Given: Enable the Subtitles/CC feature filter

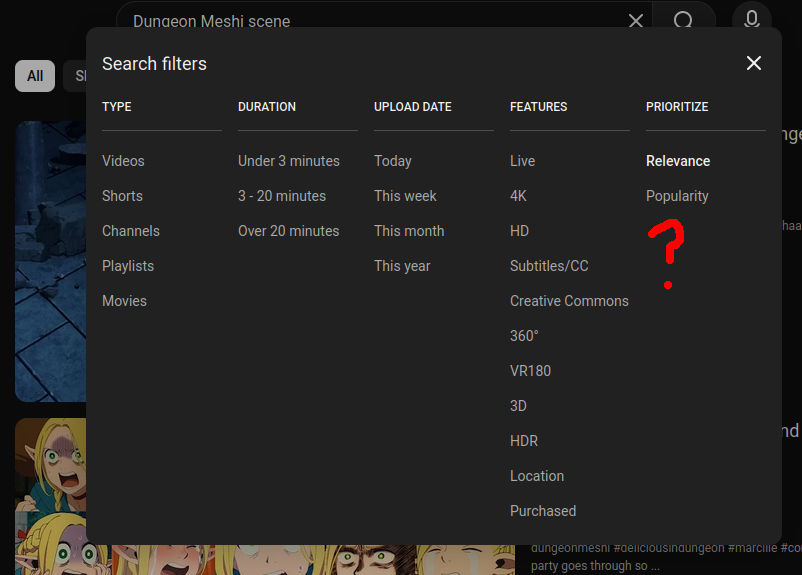Looking at the screenshot, I should click(549, 266).
